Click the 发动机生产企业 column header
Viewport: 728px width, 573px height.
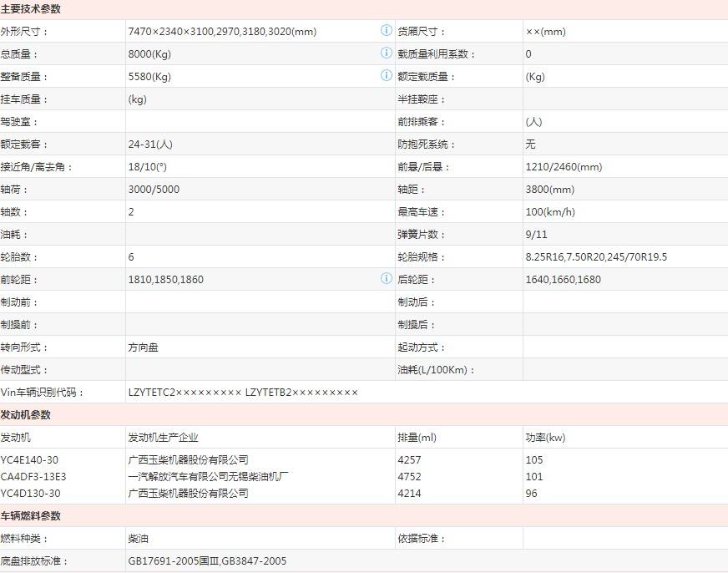pos(163,438)
